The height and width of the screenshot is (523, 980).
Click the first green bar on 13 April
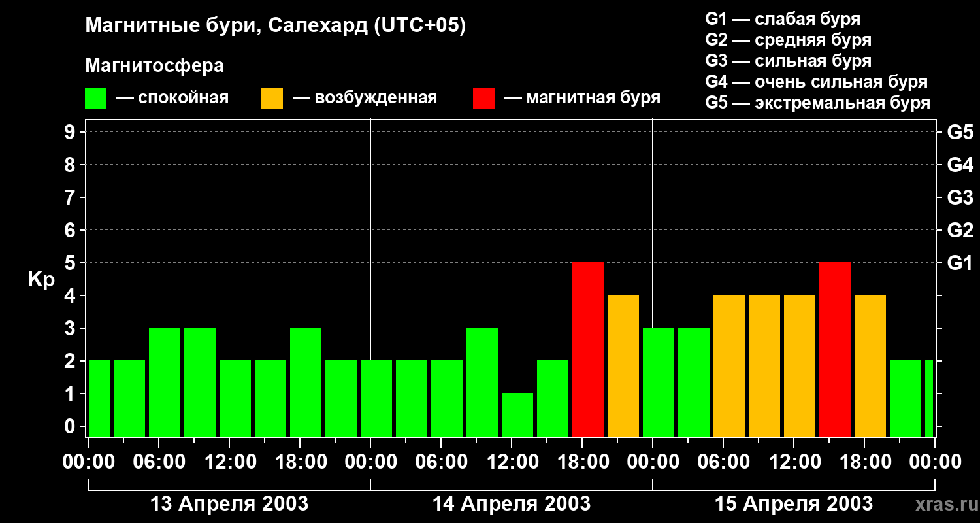point(99,399)
